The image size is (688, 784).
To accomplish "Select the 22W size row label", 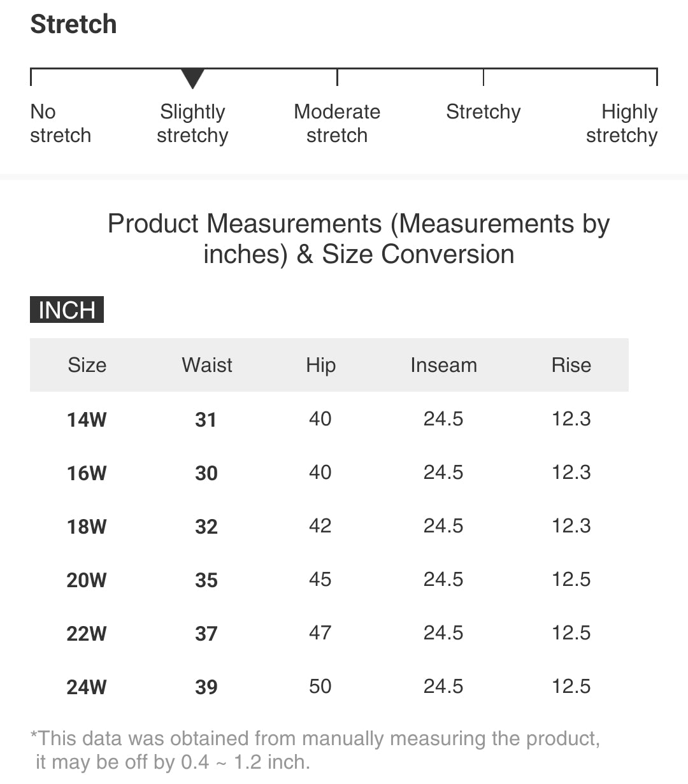I will click(87, 634).
